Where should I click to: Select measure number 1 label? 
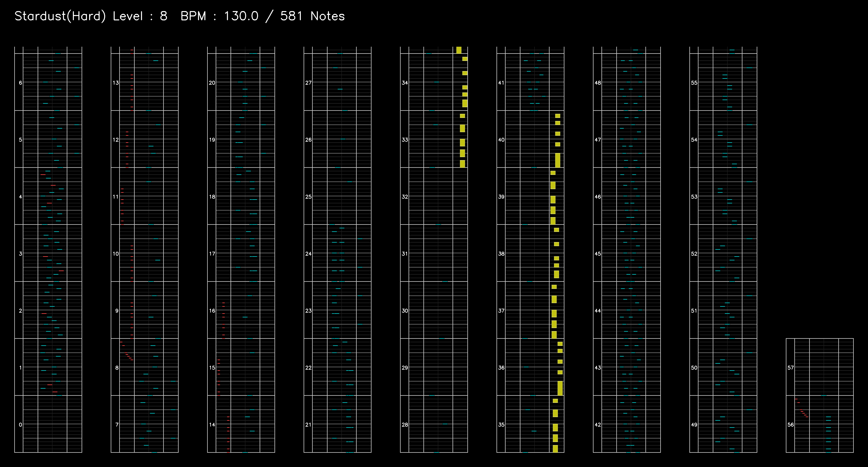21,368
